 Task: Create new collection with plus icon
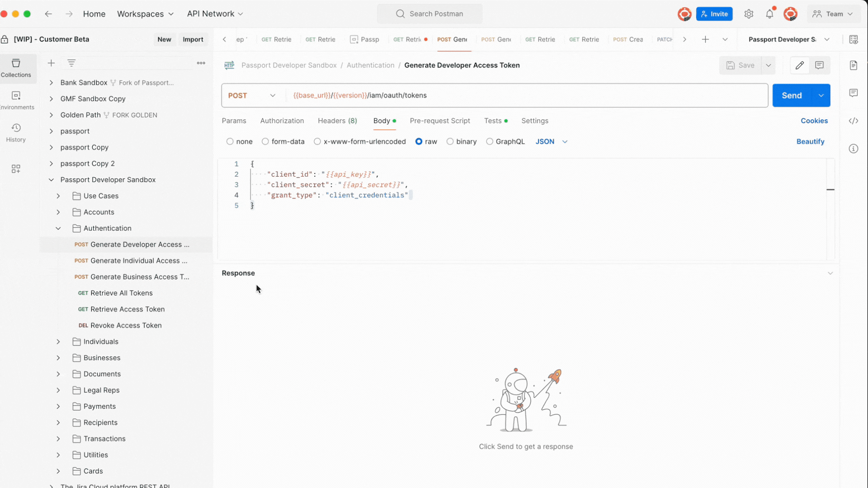[x=51, y=63]
